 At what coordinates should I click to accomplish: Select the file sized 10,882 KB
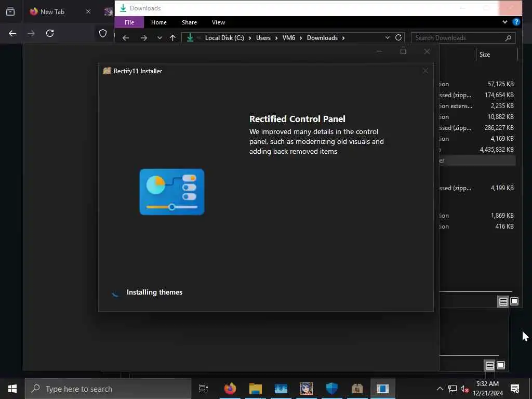477,117
